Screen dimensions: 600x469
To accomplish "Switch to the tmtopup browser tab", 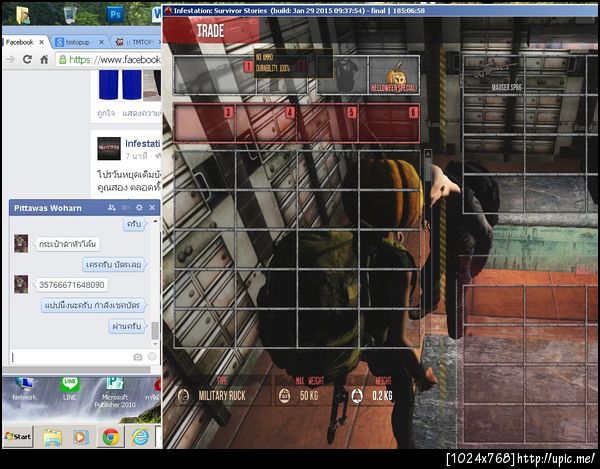I will (x=77, y=42).
